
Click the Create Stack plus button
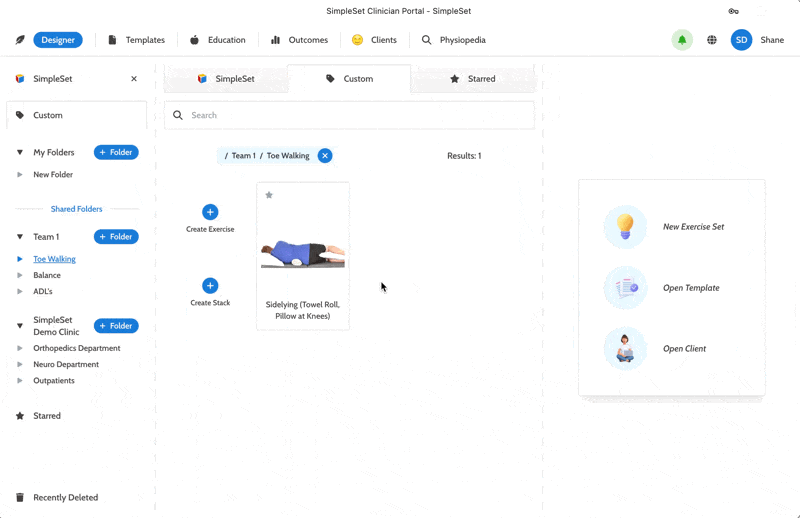click(210, 286)
